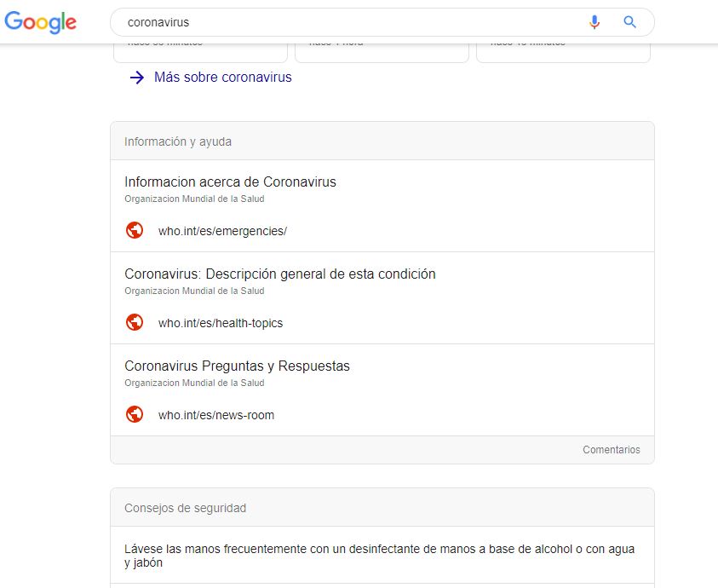Click the arrow icon beside Más sobre coronavirus
The height and width of the screenshot is (588, 718).
[x=137, y=78]
